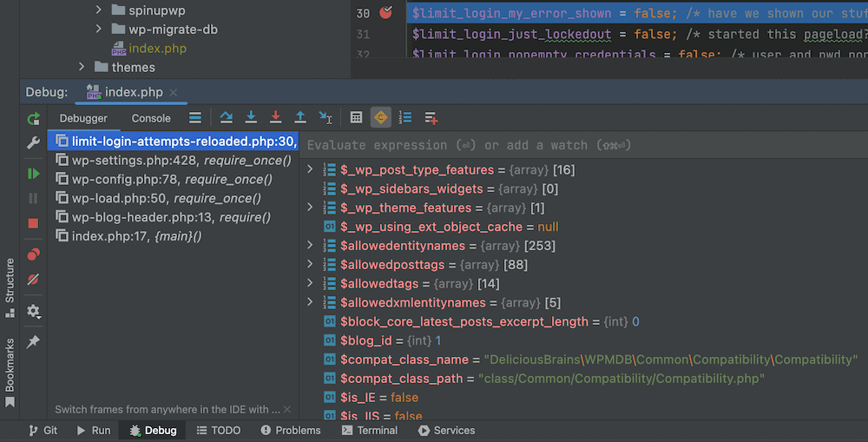Click the Run to Cursor icon
This screenshot has width=868, height=442.
[325, 118]
